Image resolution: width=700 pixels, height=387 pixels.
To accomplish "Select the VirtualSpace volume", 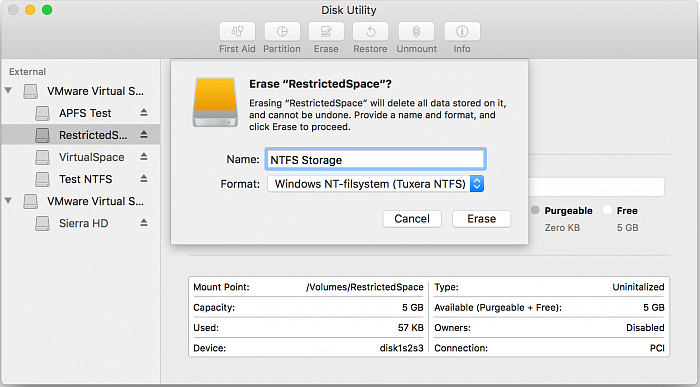I will coord(92,157).
